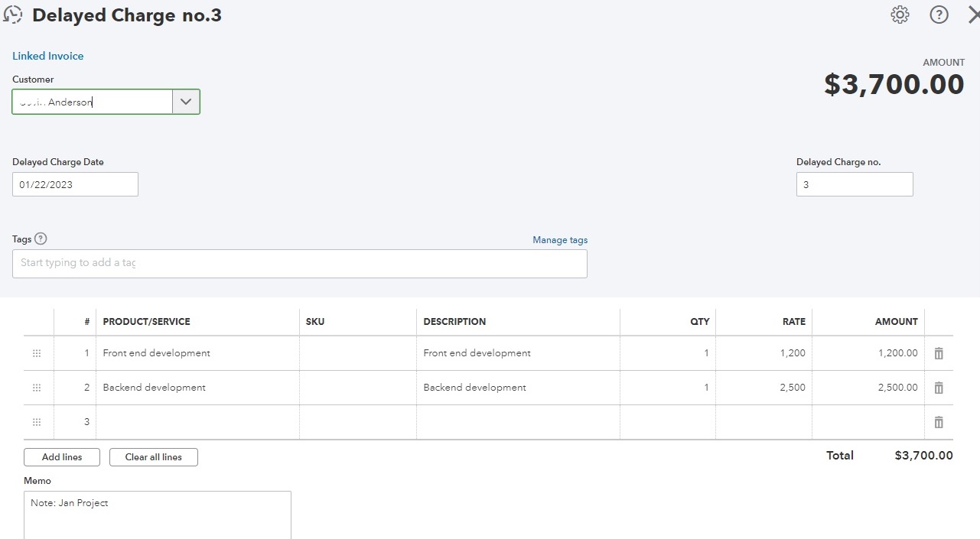
Task: Click drag handle on line 2
Action: (37, 388)
